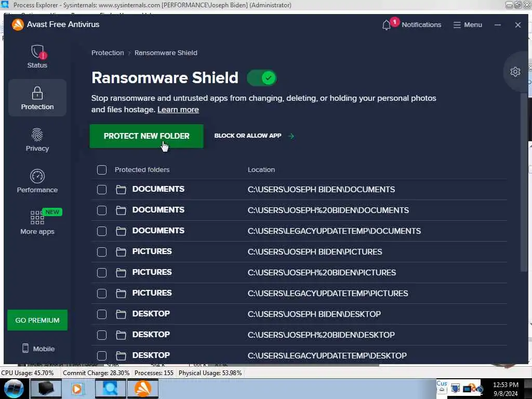Click Commit Charge in Process Explorer status bar

point(96,373)
